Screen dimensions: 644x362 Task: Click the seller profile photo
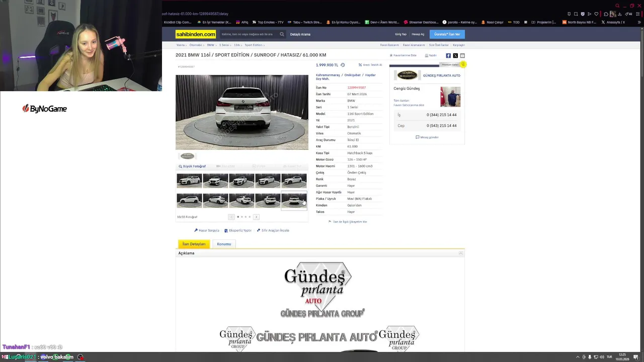[450, 97]
